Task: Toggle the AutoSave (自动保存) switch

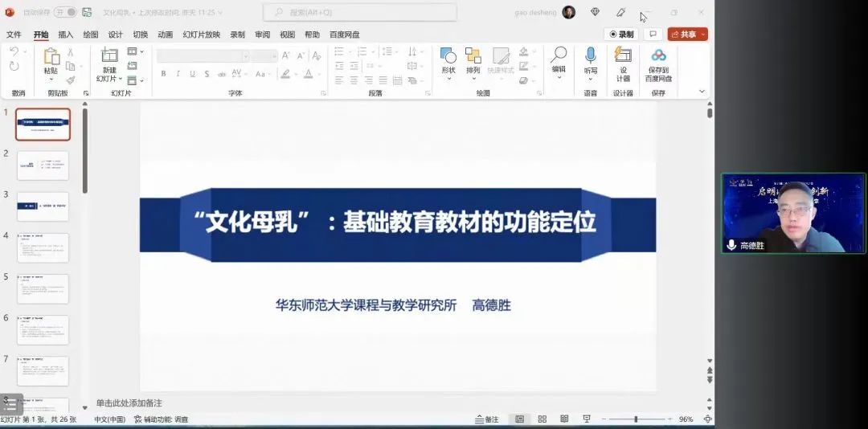Action: [65, 12]
